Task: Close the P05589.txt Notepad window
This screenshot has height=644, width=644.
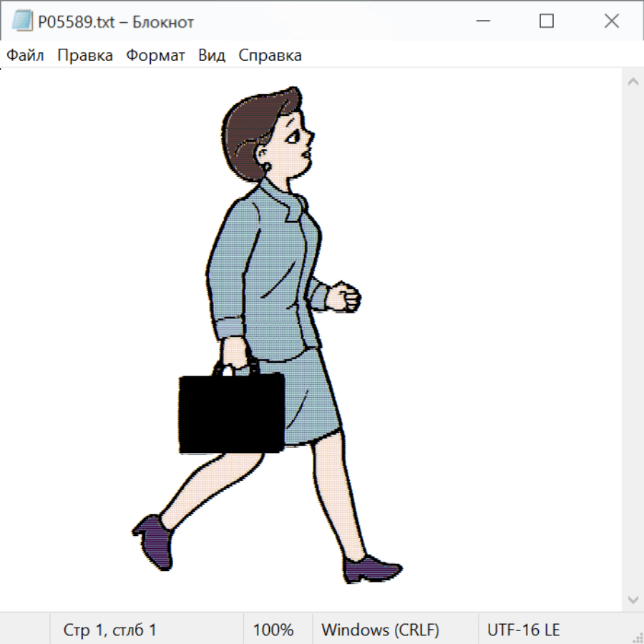Action: [x=612, y=21]
